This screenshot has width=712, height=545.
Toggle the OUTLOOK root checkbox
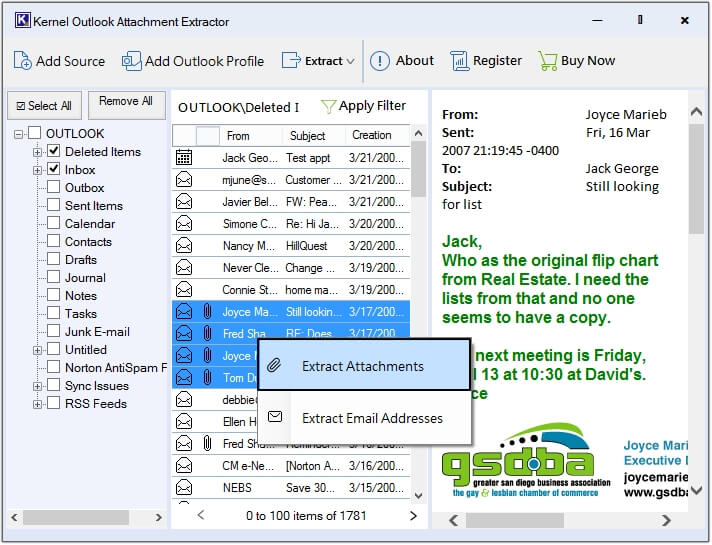pyautogui.click(x=35, y=133)
